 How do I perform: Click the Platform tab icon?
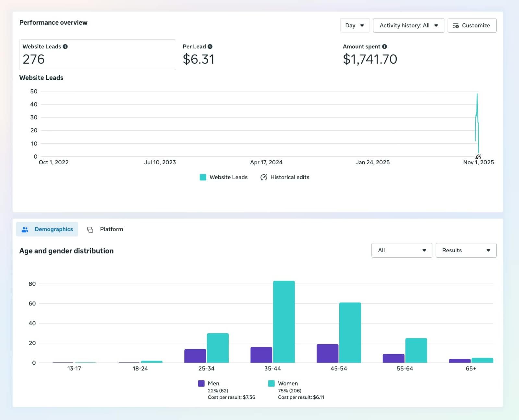tap(90, 229)
